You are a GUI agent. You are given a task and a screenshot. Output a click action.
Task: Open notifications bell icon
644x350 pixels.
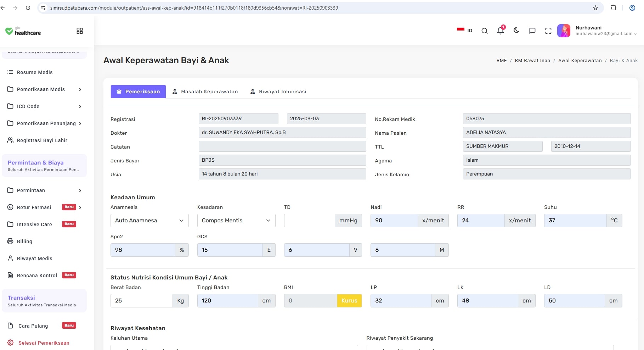click(501, 30)
